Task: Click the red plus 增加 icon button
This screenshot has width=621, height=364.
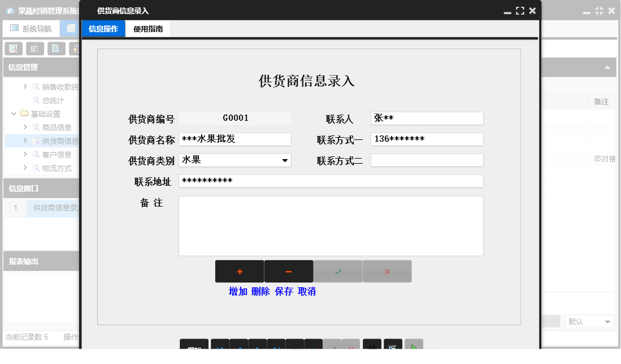Action: pyautogui.click(x=240, y=271)
